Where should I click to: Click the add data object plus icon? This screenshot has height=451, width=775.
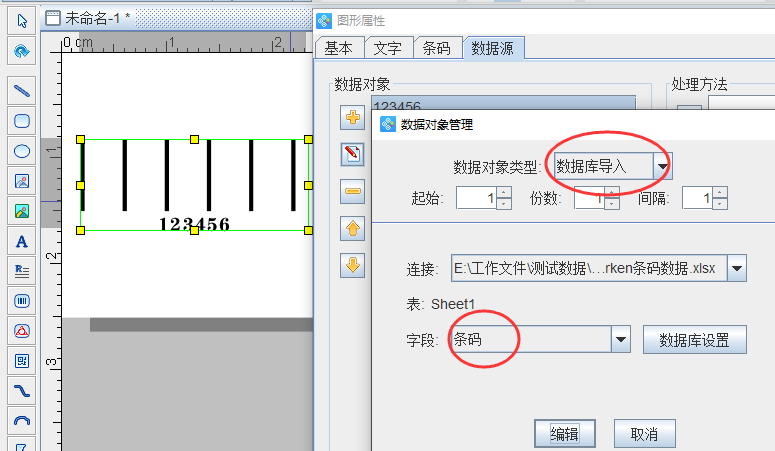pyautogui.click(x=352, y=118)
